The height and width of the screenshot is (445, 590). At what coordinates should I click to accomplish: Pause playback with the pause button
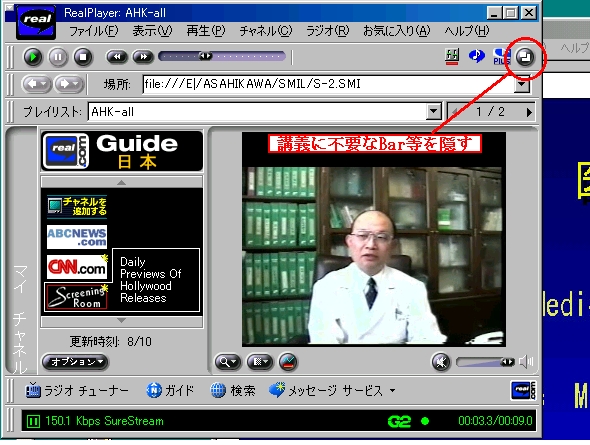(58, 57)
